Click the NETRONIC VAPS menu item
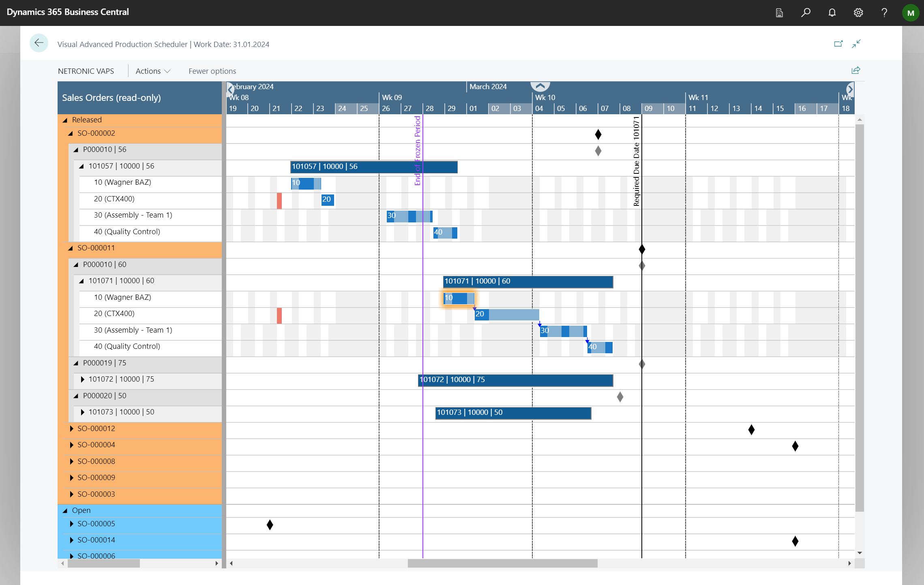The width and height of the screenshot is (924, 585). click(86, 71)
